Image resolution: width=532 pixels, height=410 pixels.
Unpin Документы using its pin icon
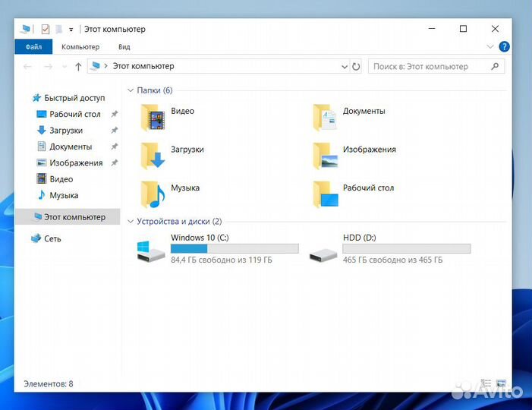pyautogui.click(x=115, y=147)
